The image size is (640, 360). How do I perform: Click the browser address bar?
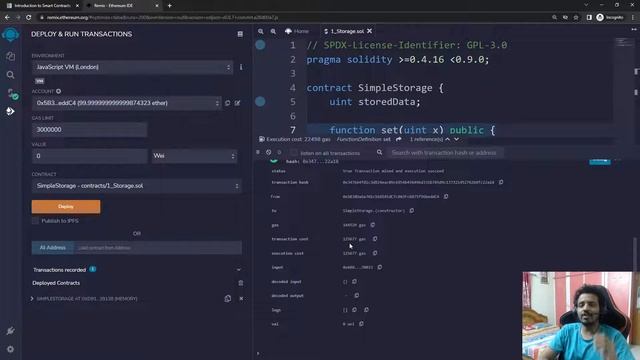294,18
